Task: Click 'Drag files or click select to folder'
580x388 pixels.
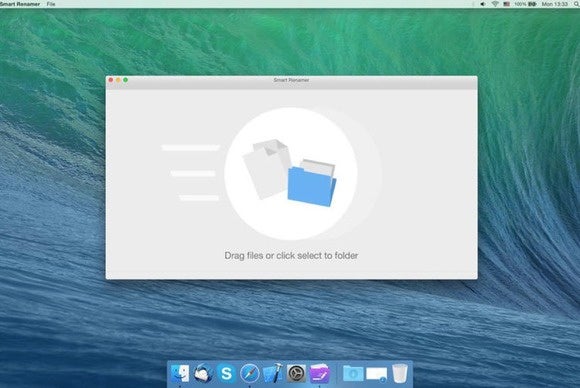Action: pyautogui.click(x=291, y=256)
